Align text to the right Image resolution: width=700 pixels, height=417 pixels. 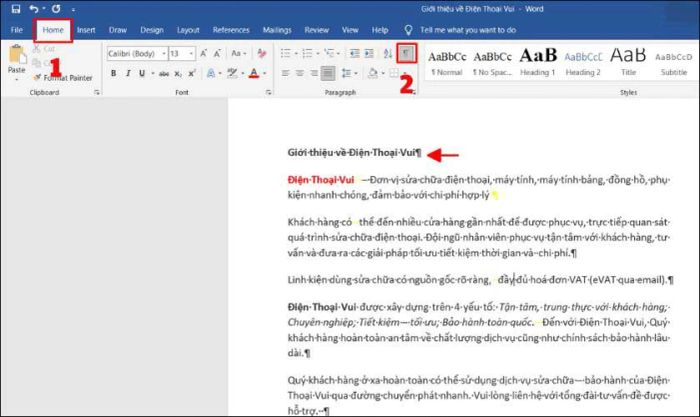(314, 73)
